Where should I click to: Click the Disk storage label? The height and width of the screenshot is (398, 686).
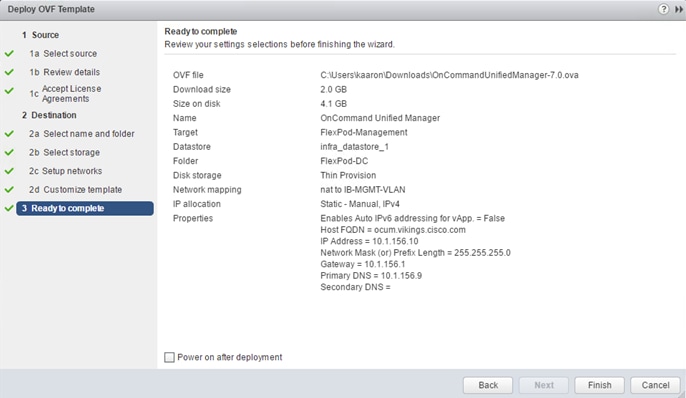coord(197,175)
